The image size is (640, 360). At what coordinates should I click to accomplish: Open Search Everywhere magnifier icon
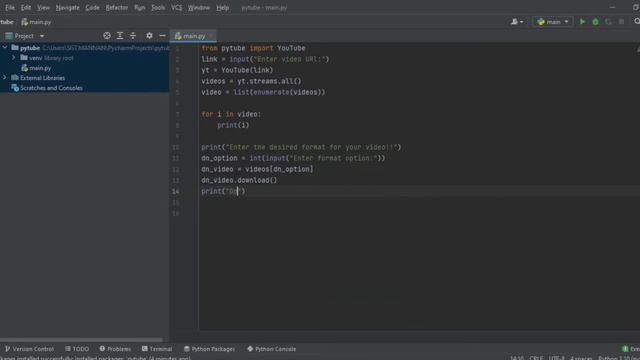point(637,21)
